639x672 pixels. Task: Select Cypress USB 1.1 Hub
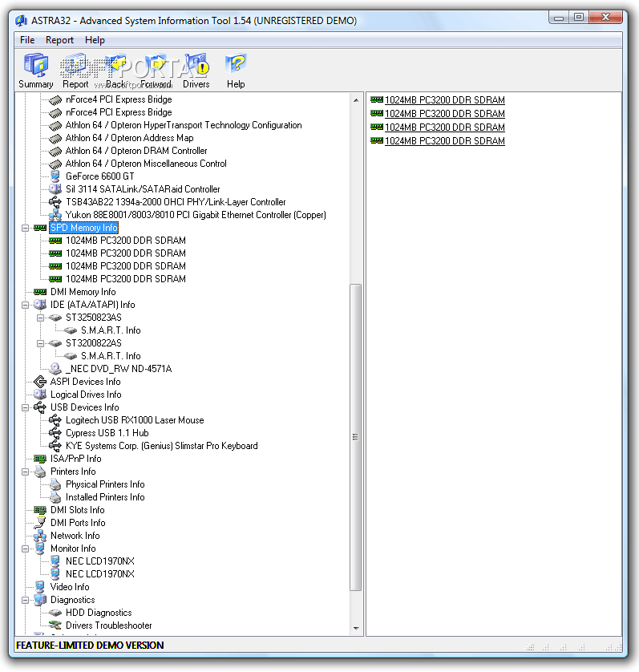pos(107,433)
